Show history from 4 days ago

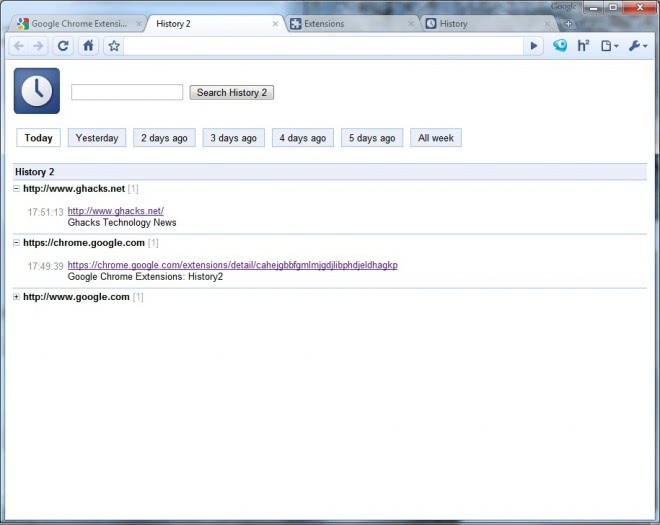pyautogui.click(x=303, y=138)
